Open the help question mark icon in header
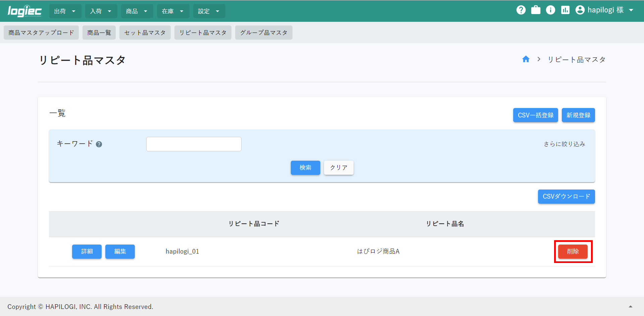The height and width of the screenshot is (316, 644). [x=521, y=10]
